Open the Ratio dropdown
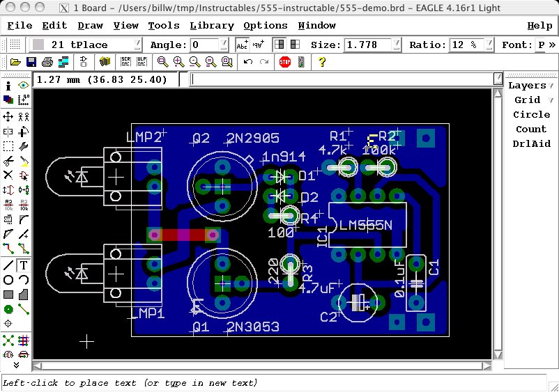559x392 pixels. pos(489,45)
